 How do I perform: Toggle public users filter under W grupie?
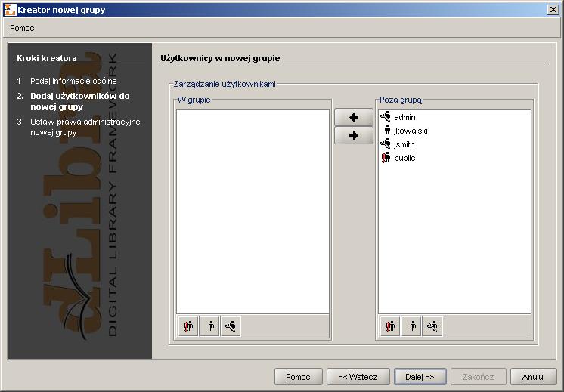pyautogui.click(x=188, y=326)
